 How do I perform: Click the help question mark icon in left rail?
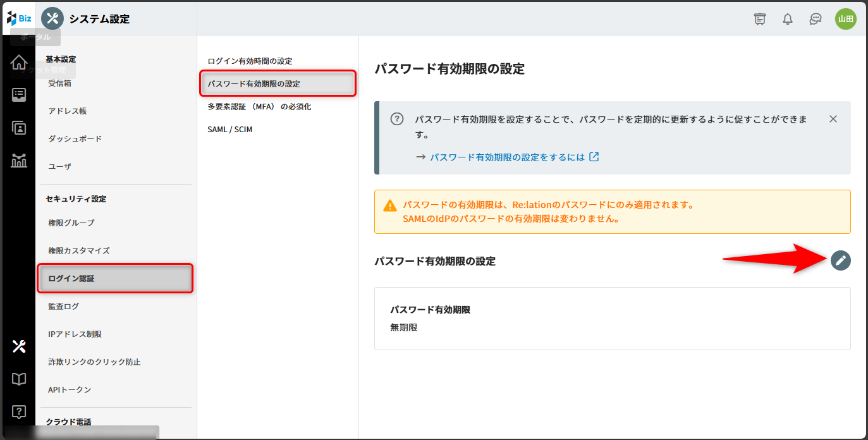pyautogui.click(x=19, y=412)
